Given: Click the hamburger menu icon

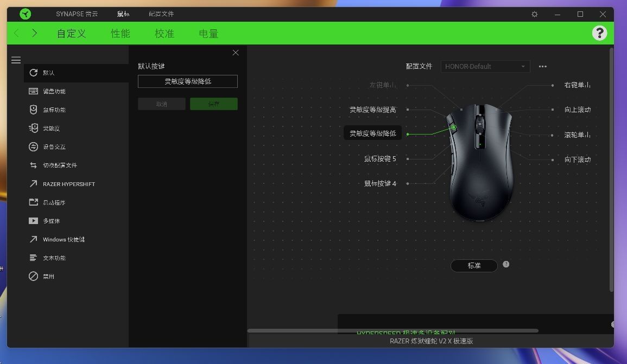Looking at the screenshot, I should coord(16,60).
